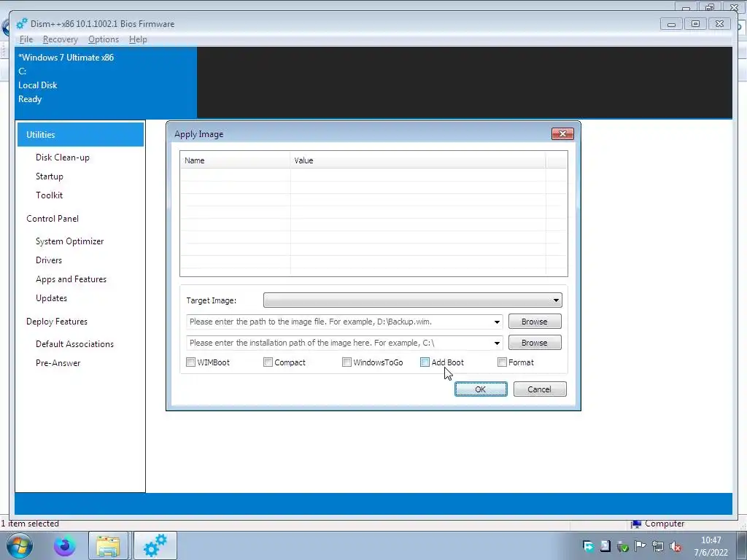747x560 pixels.
Task: Open Toolkit in sidebar
Action: [x=49, y=195]
